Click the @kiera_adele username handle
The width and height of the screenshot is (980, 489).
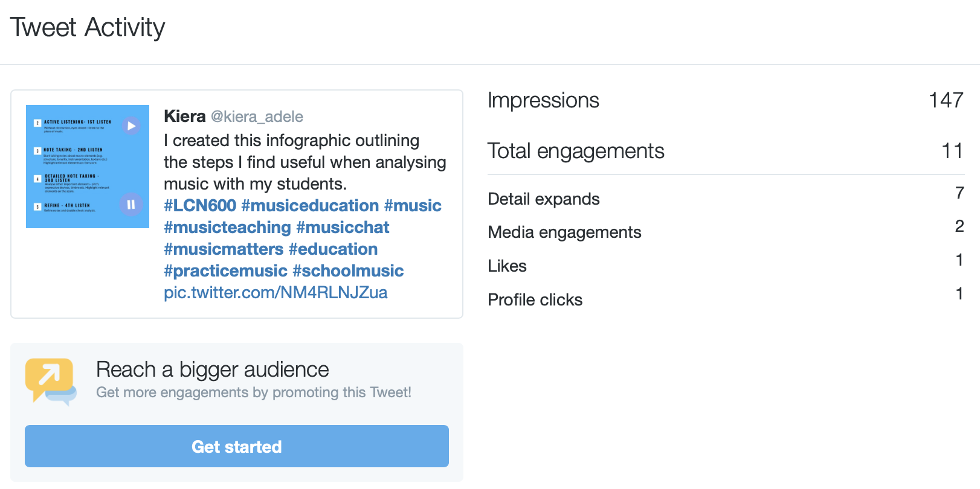coord(257,117)
